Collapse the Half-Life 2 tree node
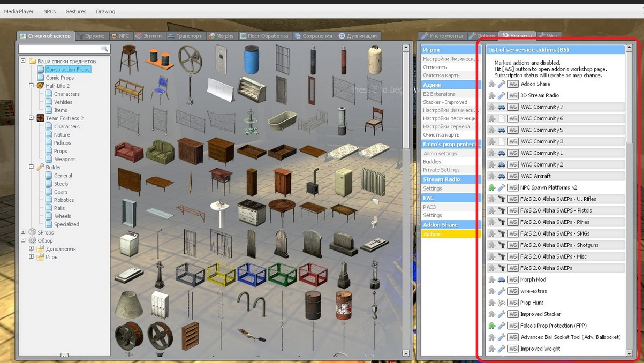Viewport: 644px width, 363px height. click(32, 86)
